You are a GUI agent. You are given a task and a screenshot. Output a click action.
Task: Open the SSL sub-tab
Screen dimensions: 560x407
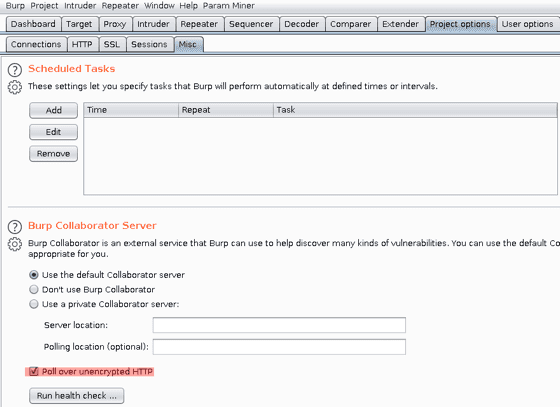click(112, 44)
